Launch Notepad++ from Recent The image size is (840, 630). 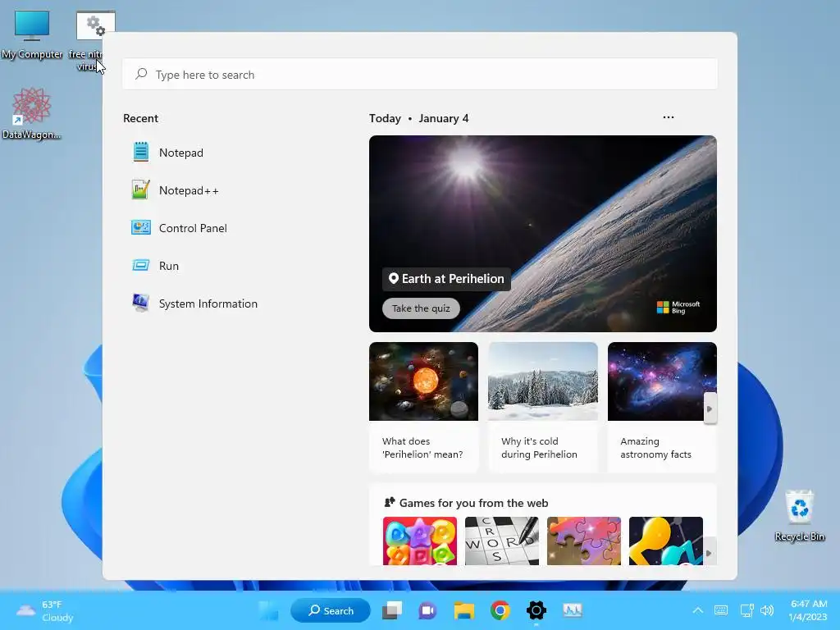pos(176,190)
